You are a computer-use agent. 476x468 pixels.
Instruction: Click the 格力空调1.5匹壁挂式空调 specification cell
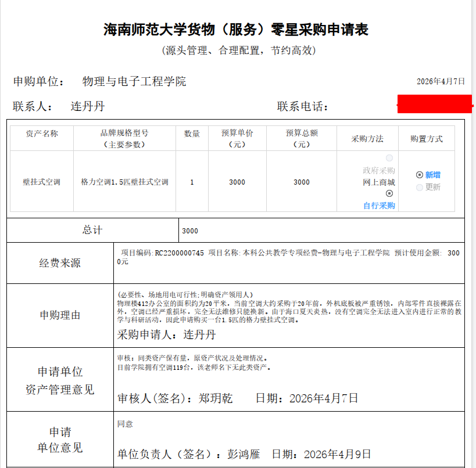coord(124,182)
